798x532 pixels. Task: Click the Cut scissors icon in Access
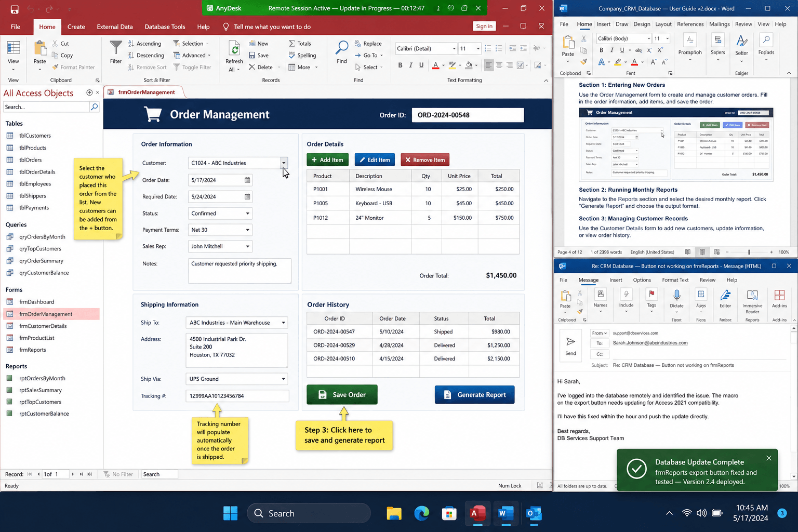point(56,44)
